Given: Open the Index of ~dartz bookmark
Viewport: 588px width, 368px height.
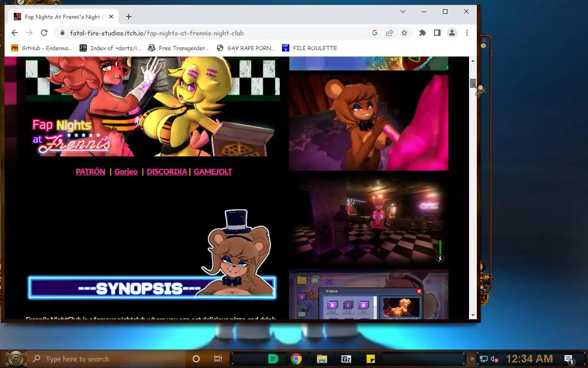Looking at the screenshot, I should coord(110,48).
